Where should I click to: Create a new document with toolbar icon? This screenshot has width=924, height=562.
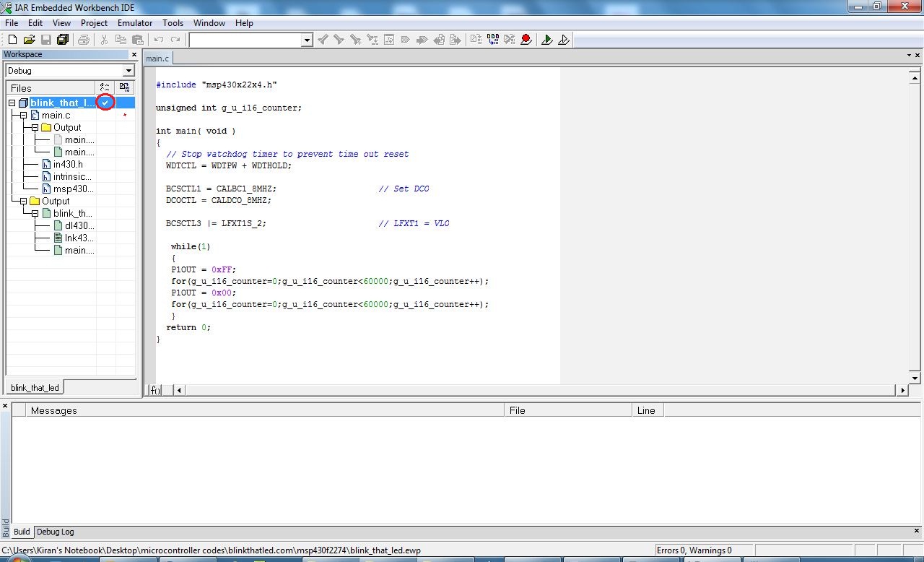coord(12,40)
